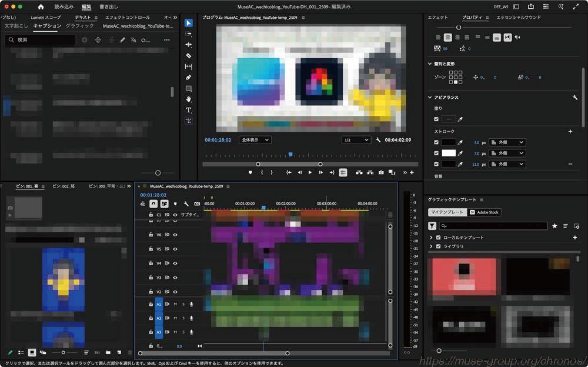
Task: Activate the Ripple Edit tool
Action: click(x=189, y=45)
